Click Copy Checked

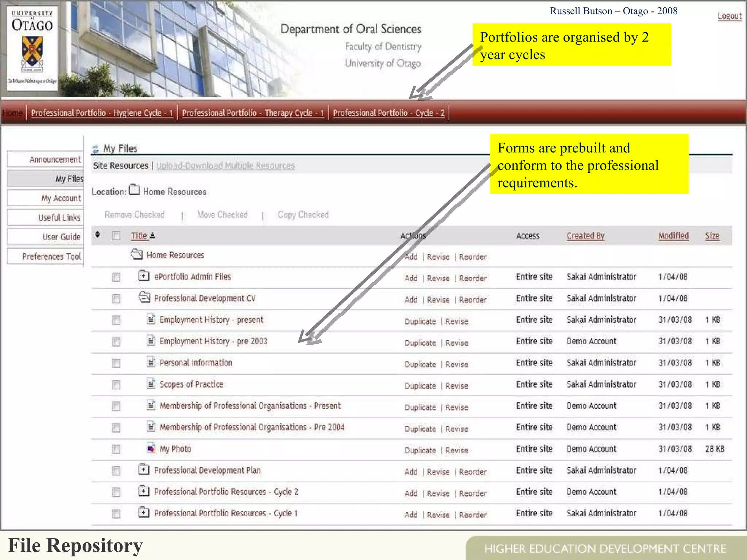coord(303,215)
